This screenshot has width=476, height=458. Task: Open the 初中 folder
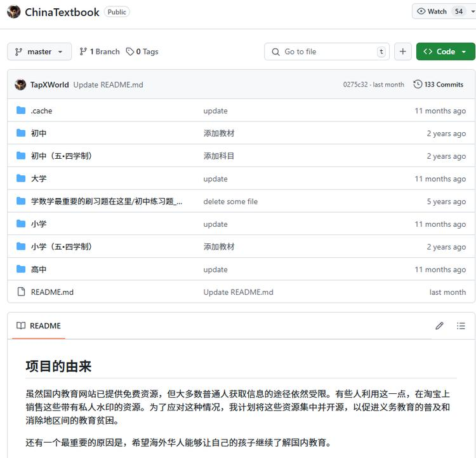39,133
